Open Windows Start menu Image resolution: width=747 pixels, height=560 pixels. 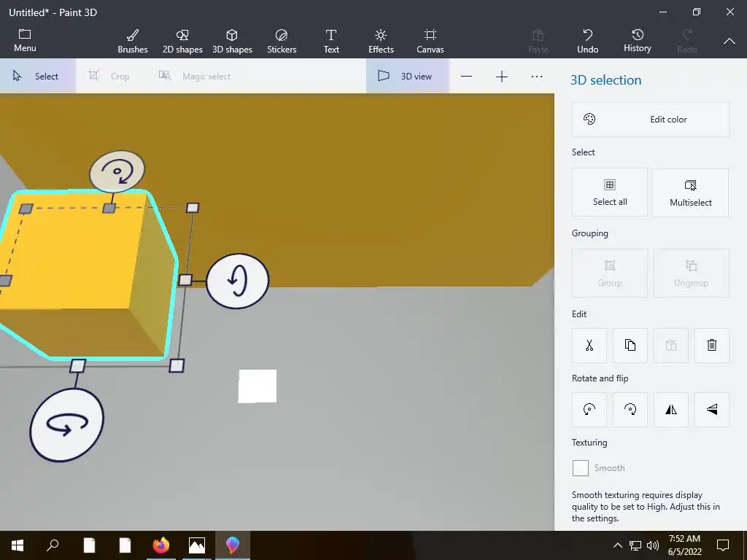pyautogui.click(x=18, y=545)
